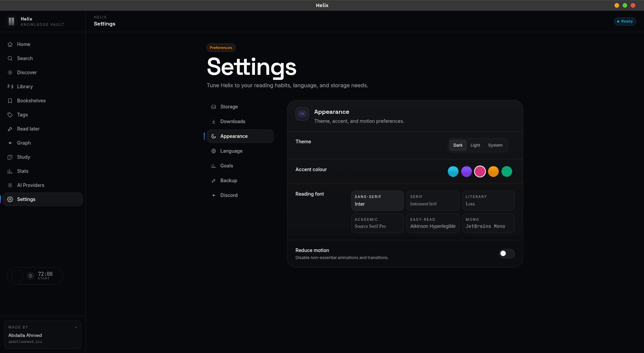This screenshot has height=353, width=644.
Task: Switch to the Appearance settings section
Action: tap(240, 136)
